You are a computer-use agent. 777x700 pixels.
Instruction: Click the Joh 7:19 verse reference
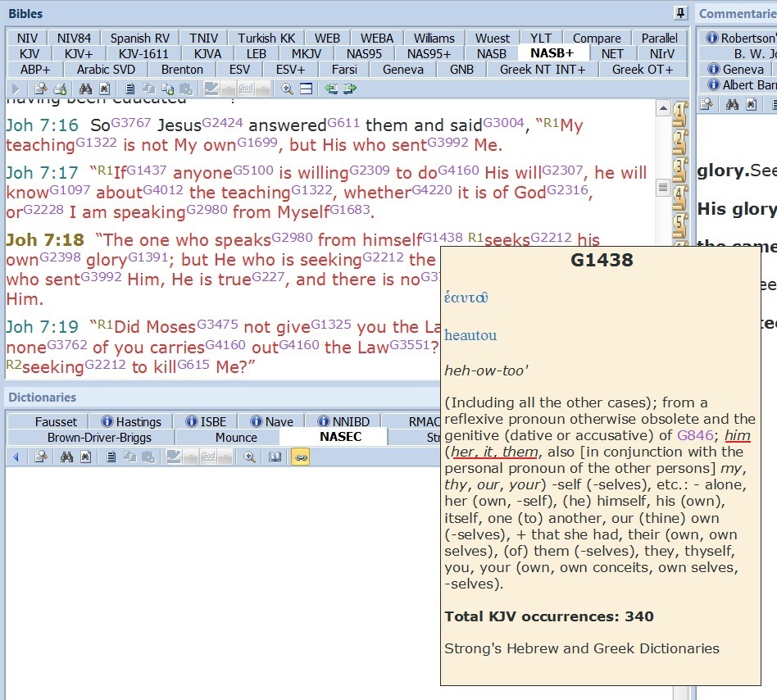tap(42, 327)
